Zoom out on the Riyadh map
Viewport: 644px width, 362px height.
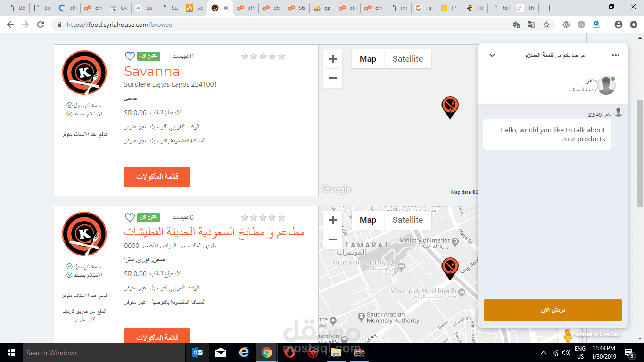tap(333, 239)
